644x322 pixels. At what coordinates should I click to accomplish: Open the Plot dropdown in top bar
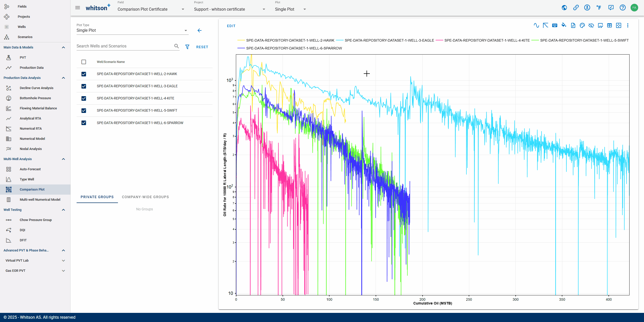pos(290,9)
